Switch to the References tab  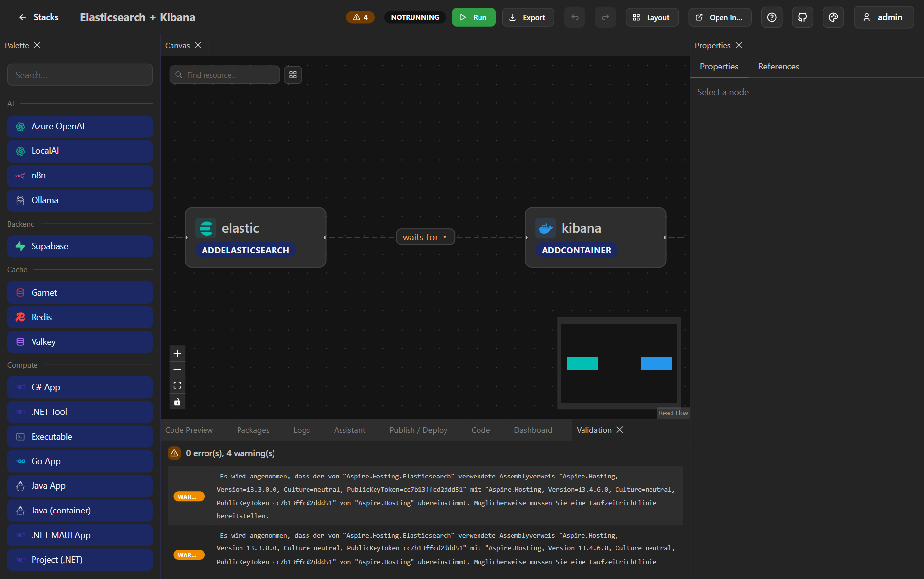tap(779, 67)
